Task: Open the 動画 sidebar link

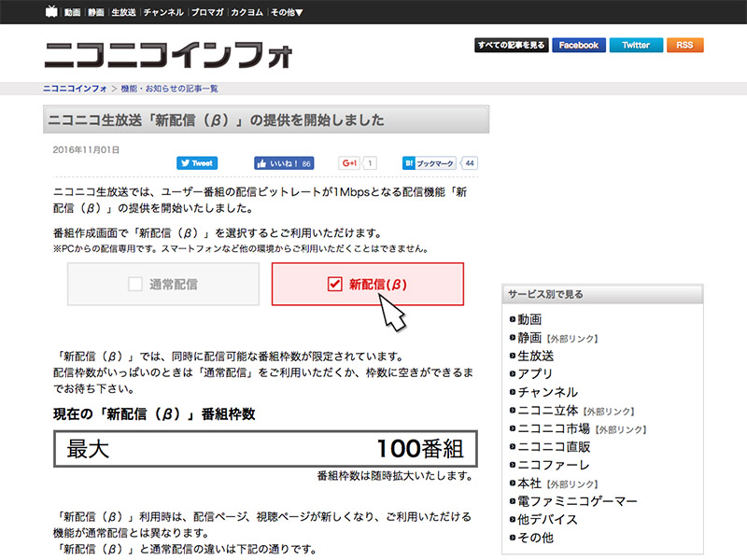Action: click(x=529, y=319)
